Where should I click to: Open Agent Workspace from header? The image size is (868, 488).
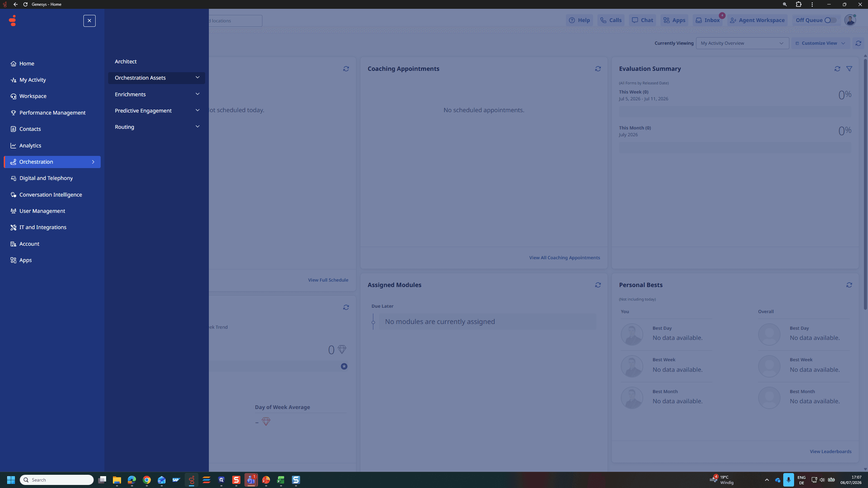757,20
